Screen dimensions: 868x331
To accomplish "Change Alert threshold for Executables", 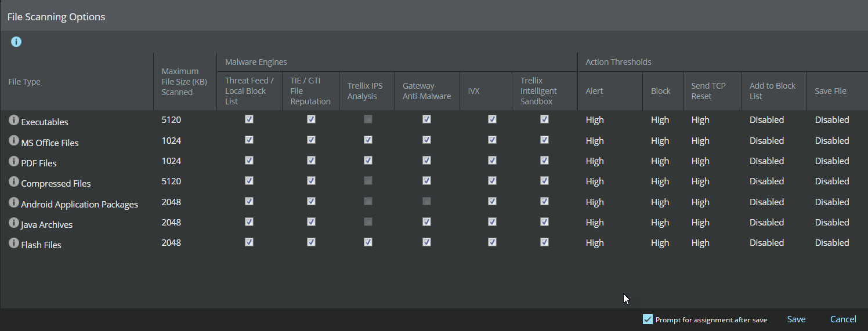I will pyautogui.click(x=595, y=120).
